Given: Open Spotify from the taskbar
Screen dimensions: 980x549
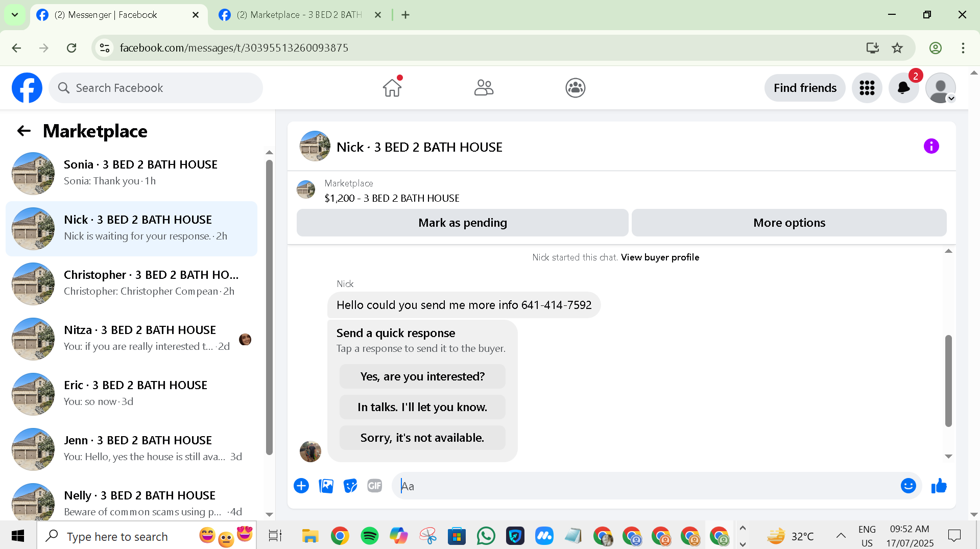Looking at the screenshot, I should (369, 536).
